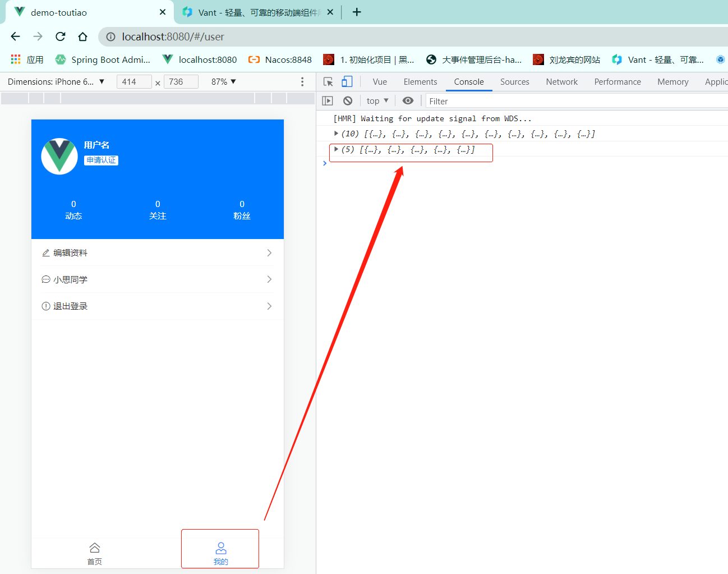Expand the (5) array log entry
Screen dimensions: 728x574
pyautogui.click(x=336, y=149)
